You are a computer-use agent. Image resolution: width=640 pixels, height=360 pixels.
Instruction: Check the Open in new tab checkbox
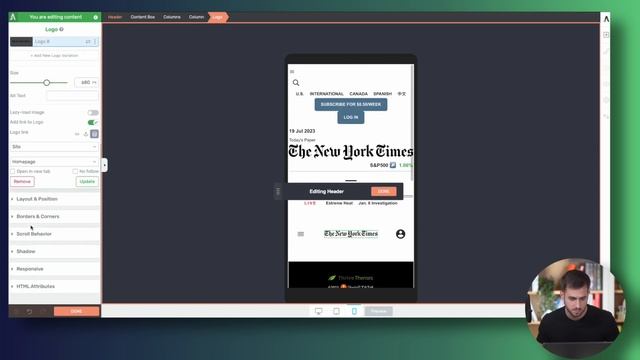tap(13, 171)
